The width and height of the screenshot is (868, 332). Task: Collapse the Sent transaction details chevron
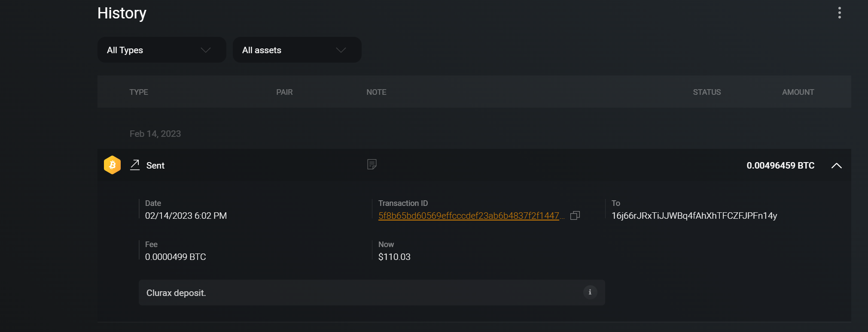pos(836,166)
